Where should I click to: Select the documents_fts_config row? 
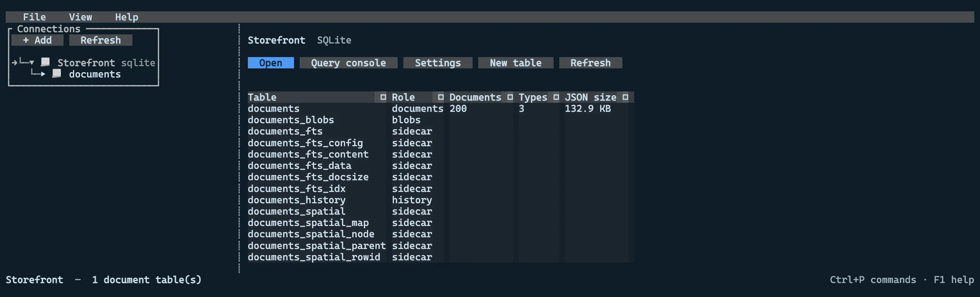pyautogui.click(x=440, y=143)
